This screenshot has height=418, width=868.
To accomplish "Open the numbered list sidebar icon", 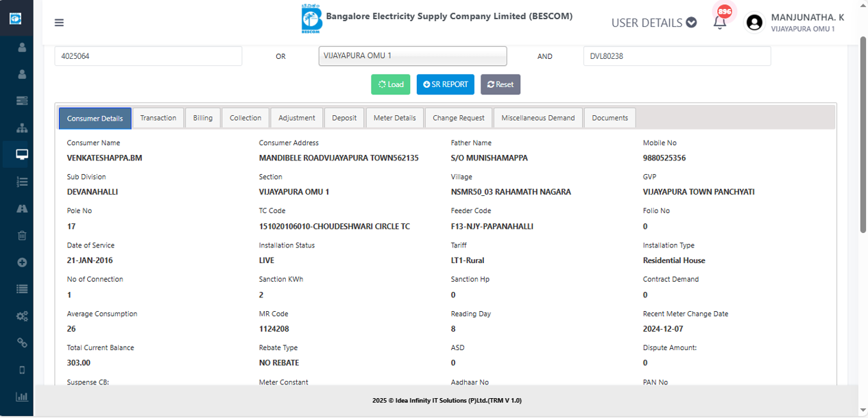I will coord(22,182).
